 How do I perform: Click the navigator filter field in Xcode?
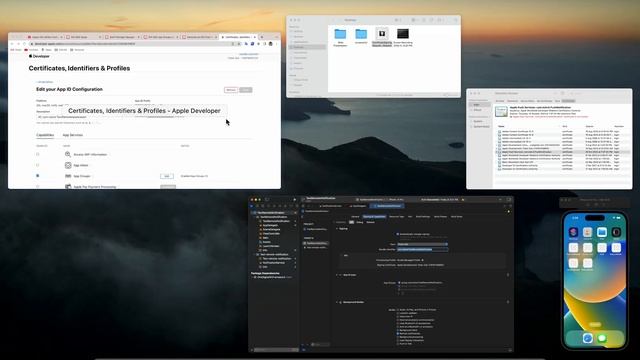click(x=276, y=350)
